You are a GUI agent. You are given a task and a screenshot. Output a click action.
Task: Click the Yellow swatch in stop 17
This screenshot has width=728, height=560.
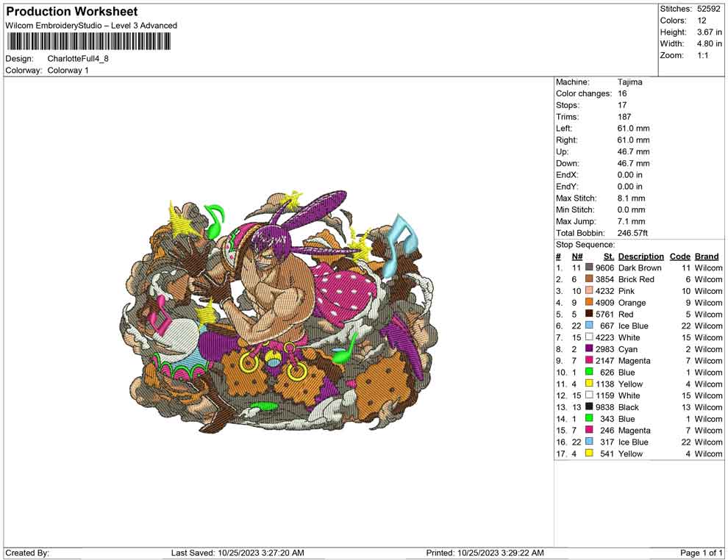coord(589,453)
